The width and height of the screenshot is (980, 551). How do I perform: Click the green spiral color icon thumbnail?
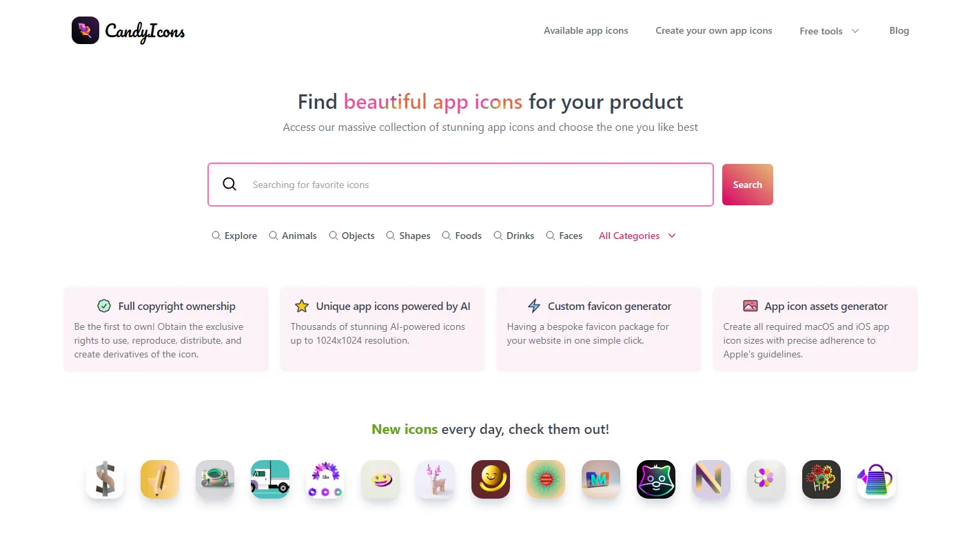546,479
